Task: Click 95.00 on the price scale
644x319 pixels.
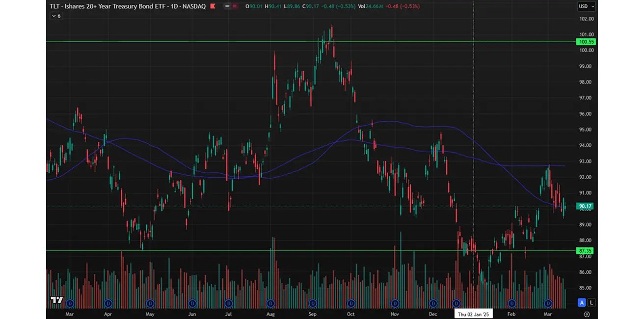Action: click(x=586, y=130)
